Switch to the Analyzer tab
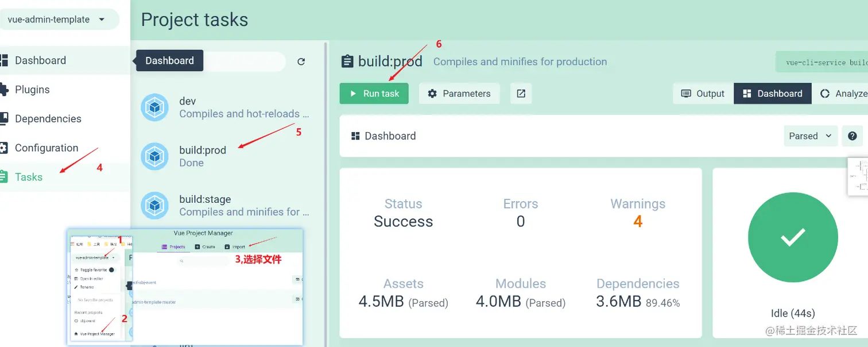 841,94
